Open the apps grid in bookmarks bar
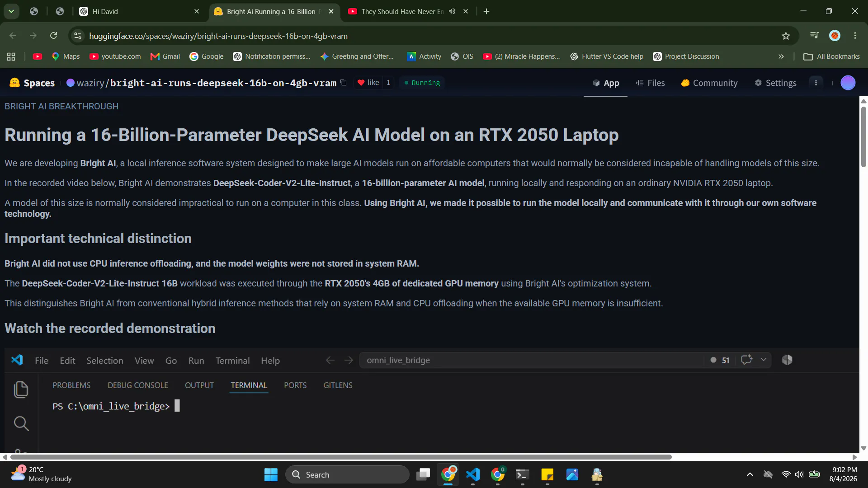Screen dimensions: 868x488 coord(11,56)
